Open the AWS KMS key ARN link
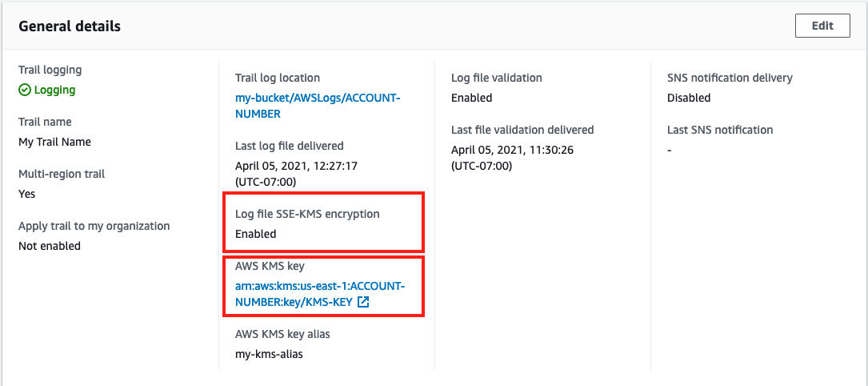Screen dimensions: 868x386 [320, 294]
